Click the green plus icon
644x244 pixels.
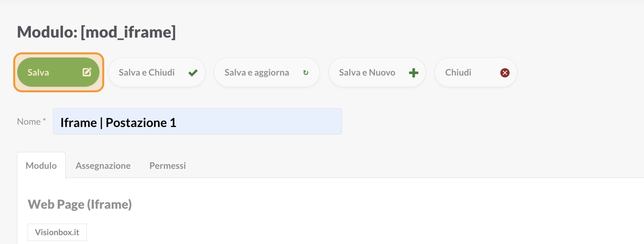click(414, 73)
